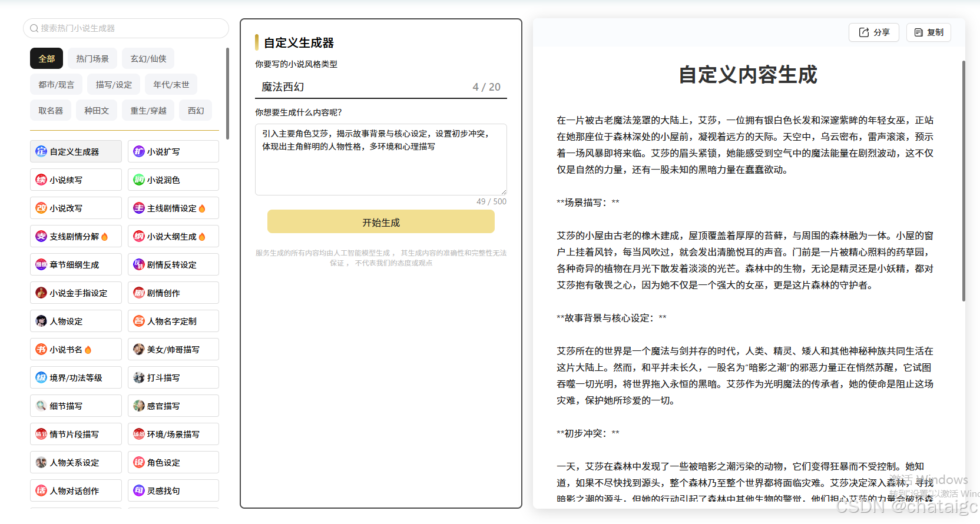Click the generator list scrollbar

pos(227,94)
